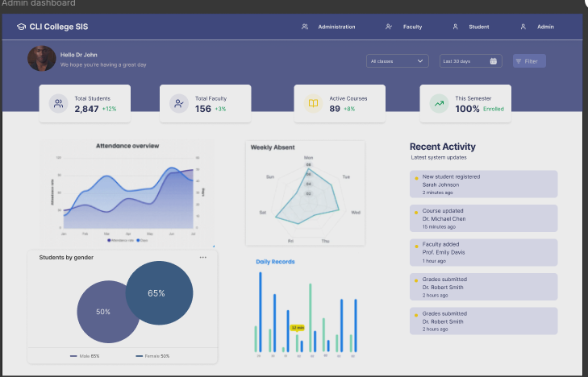
Task: Click the This Semester trend arrow icon
Action: [439, 104]
